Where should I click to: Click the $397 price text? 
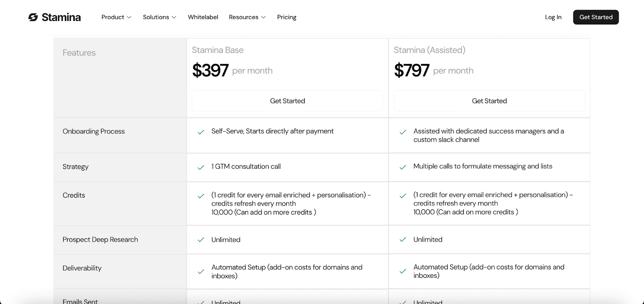click(x=210, y=70)
